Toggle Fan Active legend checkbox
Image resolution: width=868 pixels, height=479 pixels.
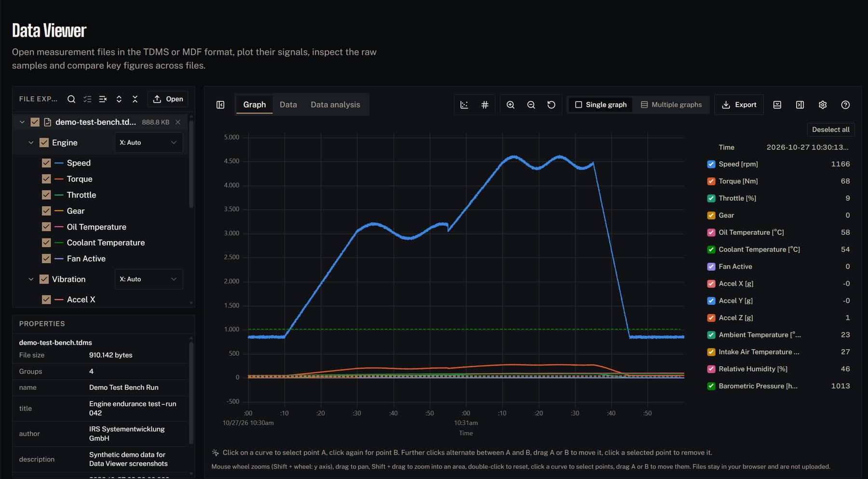(711, 266)
